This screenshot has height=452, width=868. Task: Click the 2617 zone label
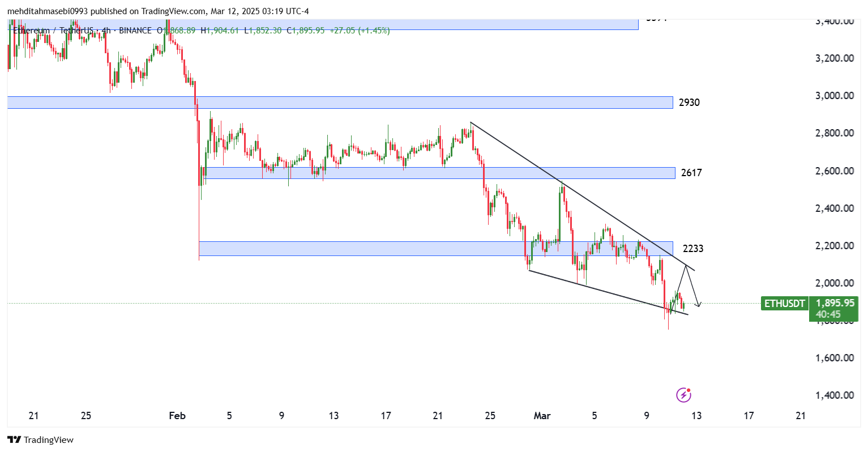(691, 173)
